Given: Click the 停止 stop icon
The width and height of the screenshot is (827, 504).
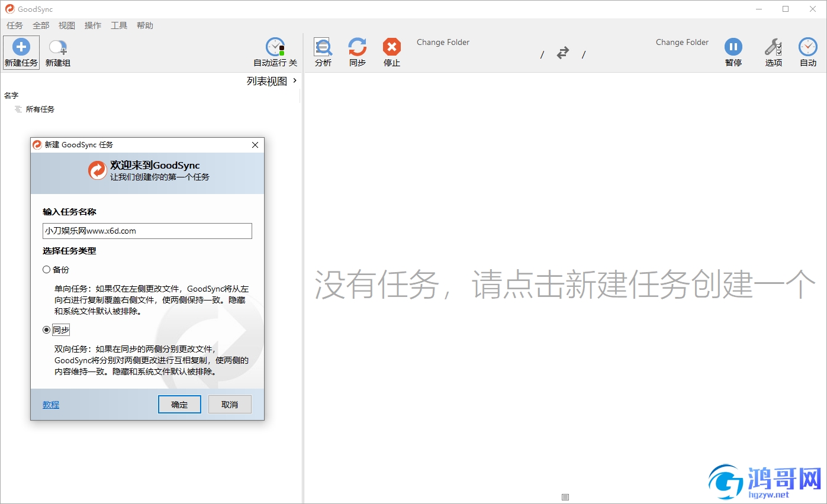Looking at the screenshot, I should click(x=392, y=47).
